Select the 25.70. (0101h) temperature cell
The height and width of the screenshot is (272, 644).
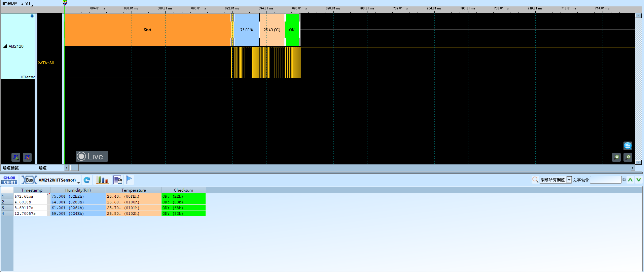coord(134,208)
